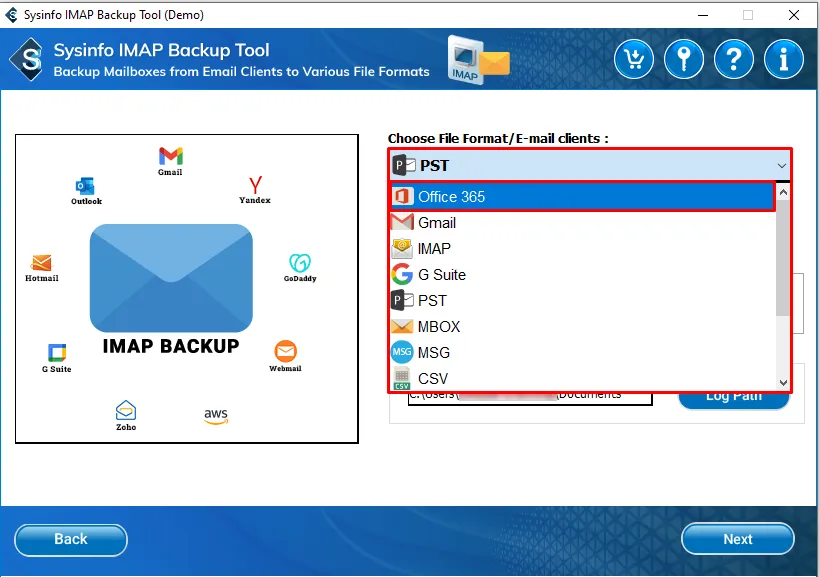Choose CSV in the format list

[x=583, y=378]
